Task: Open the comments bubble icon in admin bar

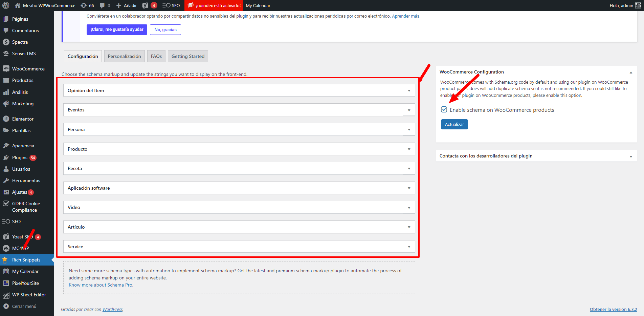Action: point(102,5)
